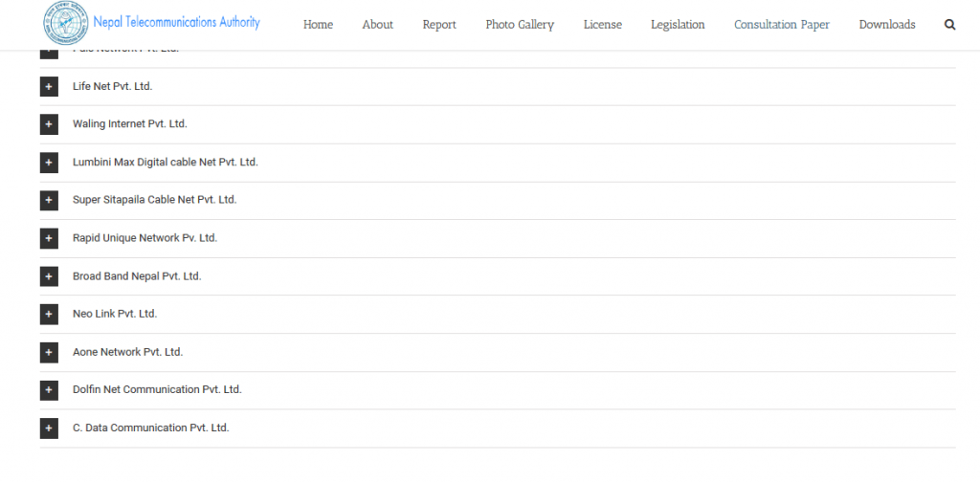Click plus icon beside Broad Band Nepal
Viewport: 980px width, 483px height.
point(49,276)
